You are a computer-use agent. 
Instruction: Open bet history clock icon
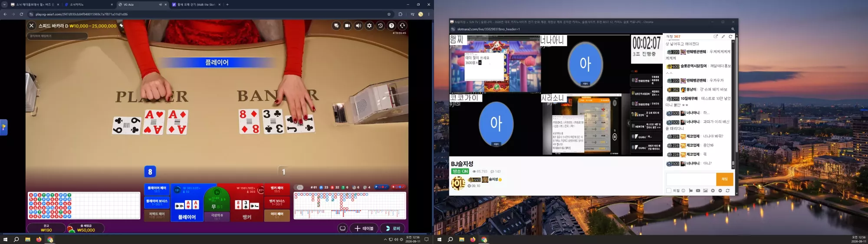(x=381, y=26)
